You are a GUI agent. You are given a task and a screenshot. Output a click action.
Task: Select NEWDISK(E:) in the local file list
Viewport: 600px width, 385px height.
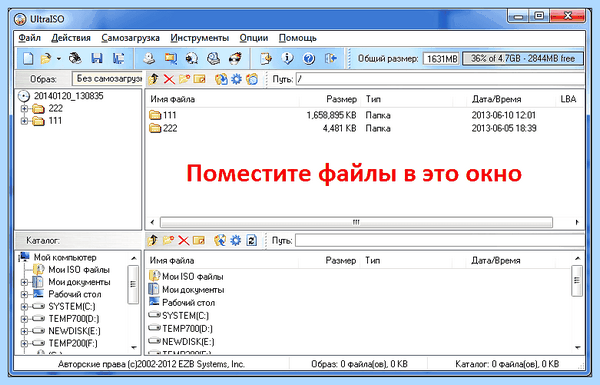point(181,341)
